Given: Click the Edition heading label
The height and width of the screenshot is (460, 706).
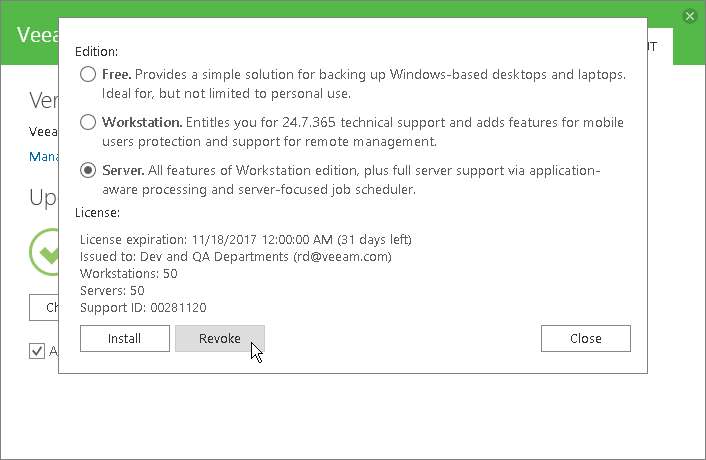Looking at the screenshot, I should [96, 52].
